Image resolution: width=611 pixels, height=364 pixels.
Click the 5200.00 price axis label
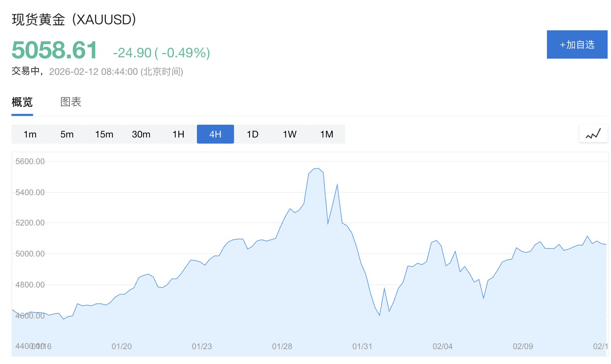click(x=30, y=223)
